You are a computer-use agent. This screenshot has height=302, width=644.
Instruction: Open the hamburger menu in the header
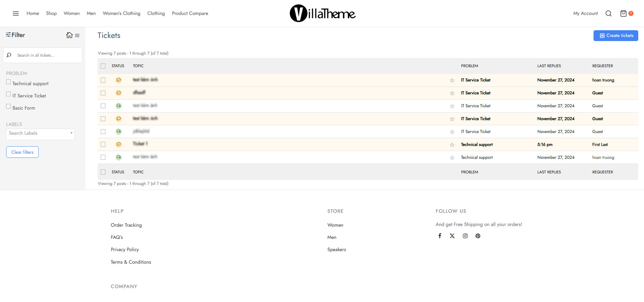(x=16, y=14)
